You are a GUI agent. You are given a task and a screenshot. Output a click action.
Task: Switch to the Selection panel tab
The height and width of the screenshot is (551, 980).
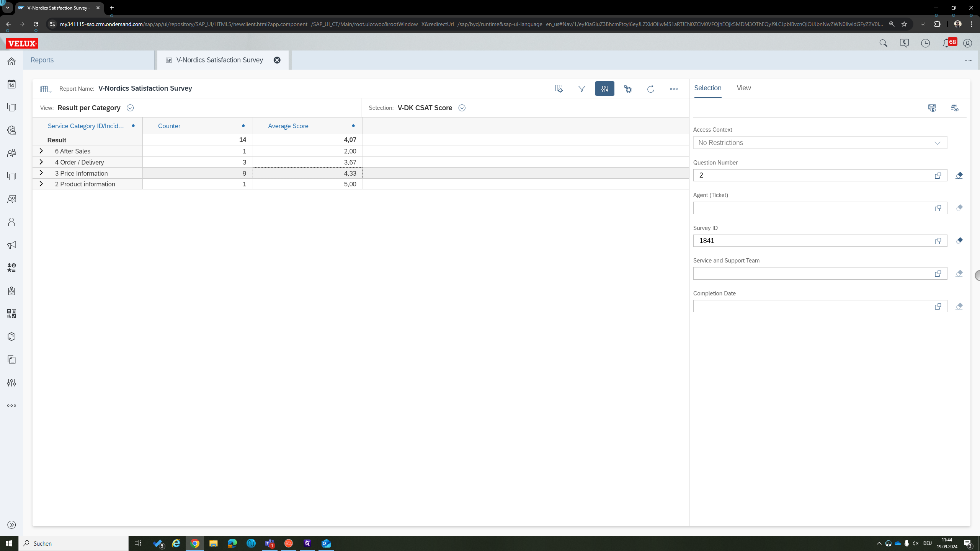click(707, 88)
